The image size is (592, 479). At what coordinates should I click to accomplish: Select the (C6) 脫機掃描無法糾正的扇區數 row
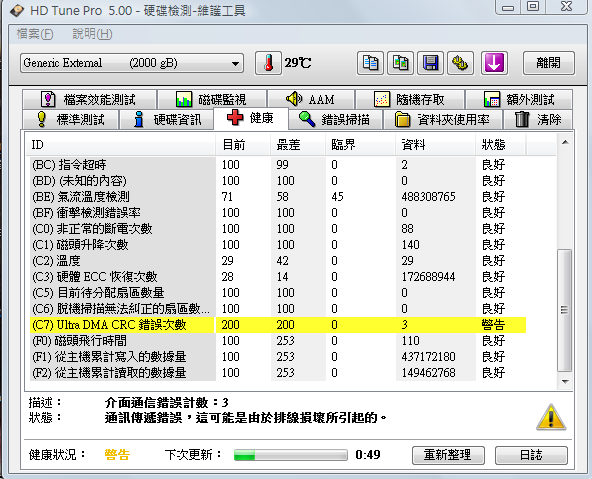[x=278, y=309]
